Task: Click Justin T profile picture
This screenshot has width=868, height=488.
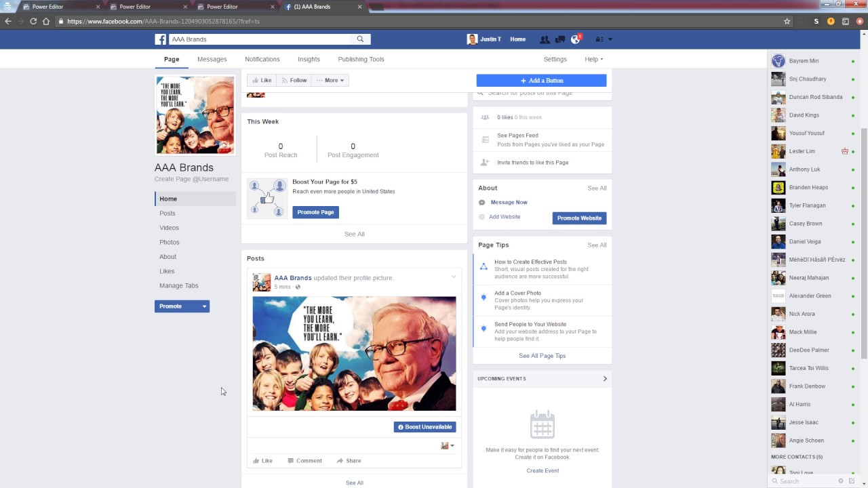Action: point(472,39)
